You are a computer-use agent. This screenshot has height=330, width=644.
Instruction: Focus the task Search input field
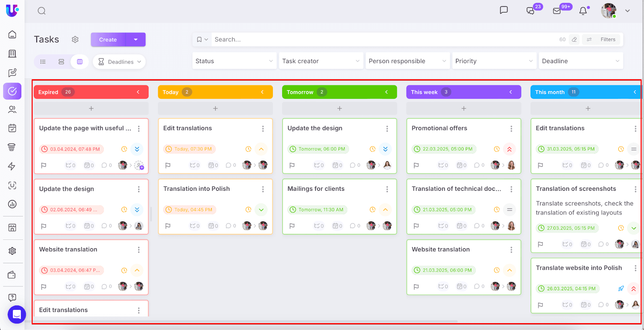click(x=382, y=39)
